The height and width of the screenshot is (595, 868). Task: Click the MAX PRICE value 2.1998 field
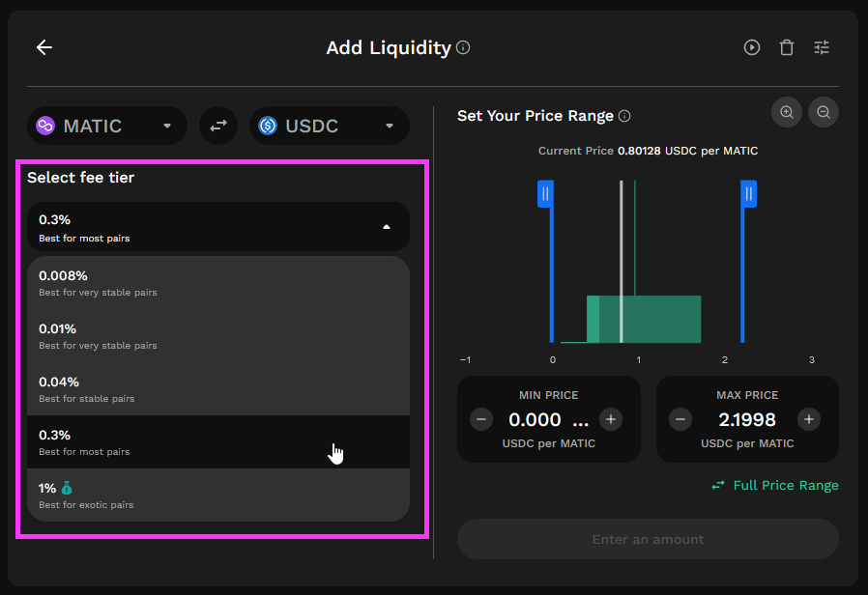point(747,420)
